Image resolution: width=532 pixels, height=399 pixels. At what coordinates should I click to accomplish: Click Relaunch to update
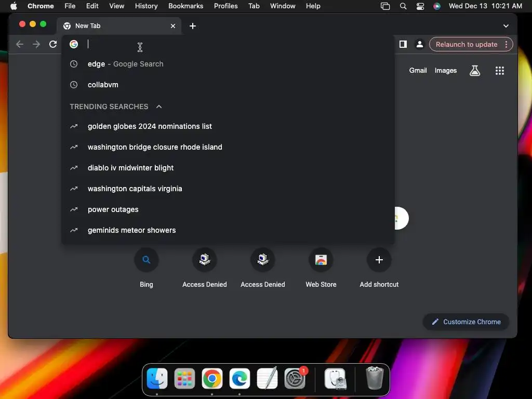(x=466, y=45)
